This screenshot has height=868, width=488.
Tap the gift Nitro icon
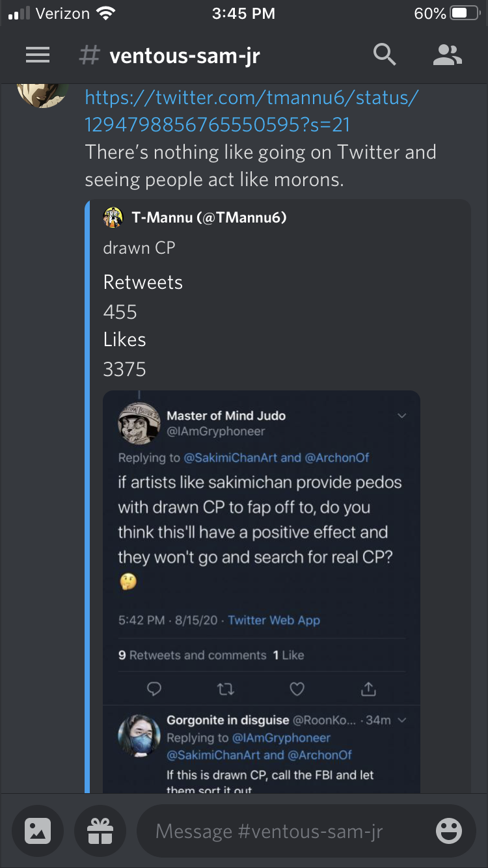(100, 831)
